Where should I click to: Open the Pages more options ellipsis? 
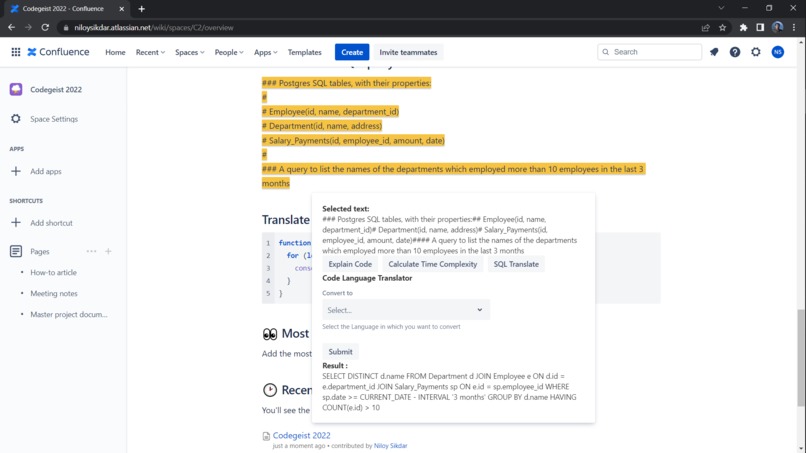[x=91, y=251]
